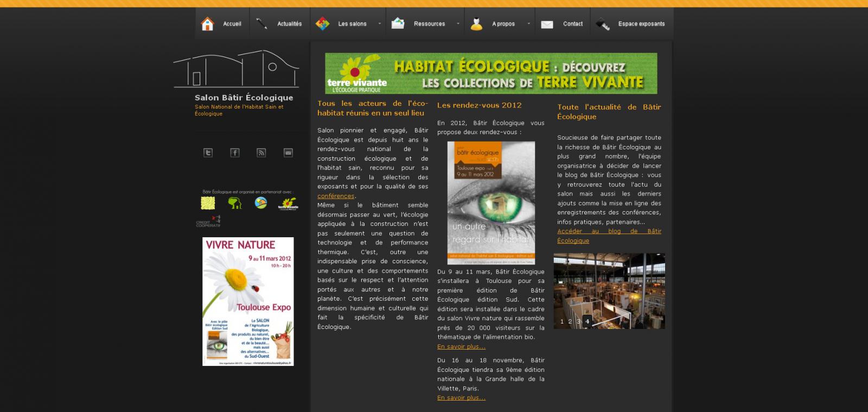The height and width of the screenshot is (412, 868).
Task: Open 'Accéder au blog de Bâtir Écologique' link
Action: 609,236
